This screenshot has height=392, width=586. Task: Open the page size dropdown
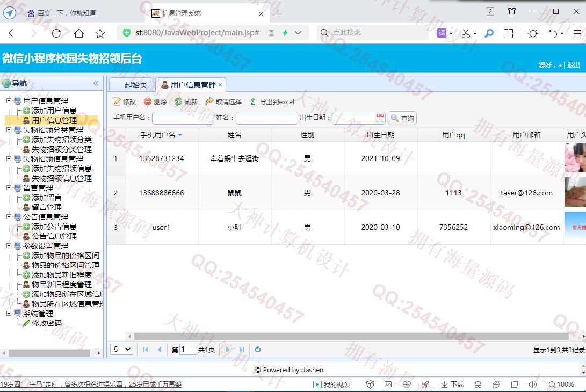(x=122, y=350)
